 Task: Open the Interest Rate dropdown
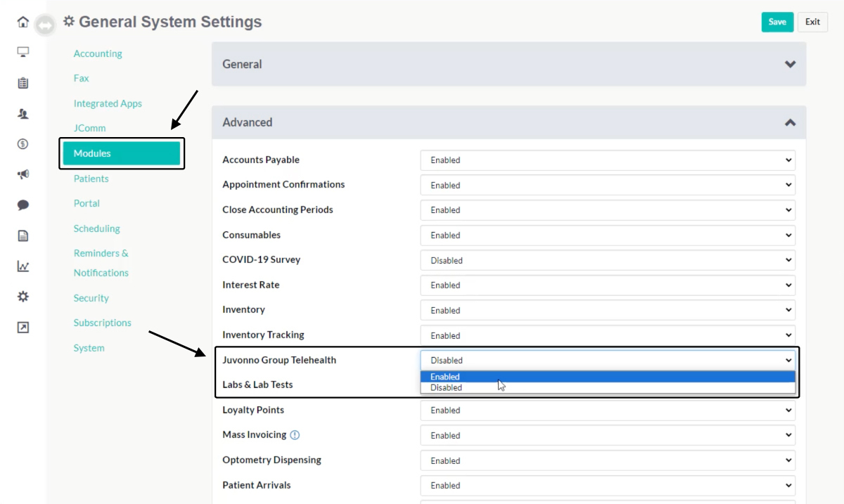(x=608, y=285)
